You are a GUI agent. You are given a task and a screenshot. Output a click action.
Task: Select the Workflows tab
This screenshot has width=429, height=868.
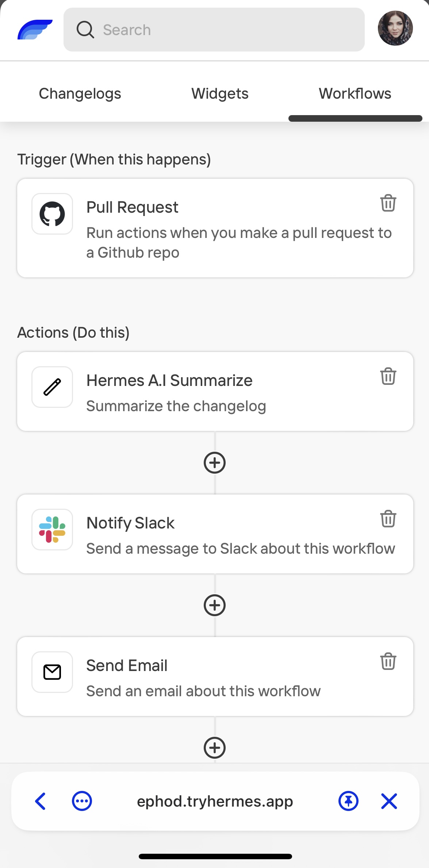[355, 94]
